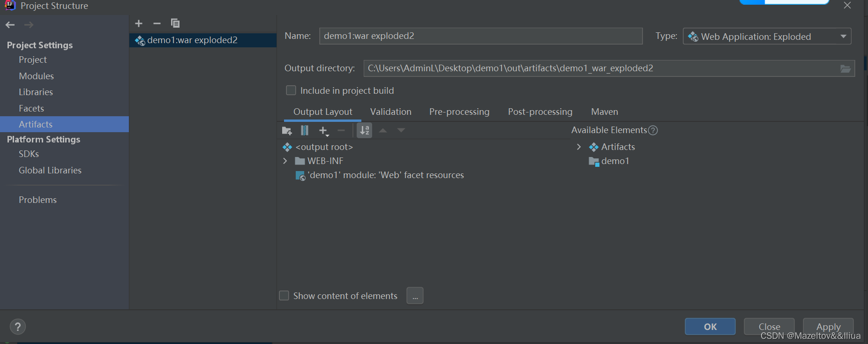Screen dimensions: 868x344
Task: Open Modules settings page
Action: click(x=36, y=76)
